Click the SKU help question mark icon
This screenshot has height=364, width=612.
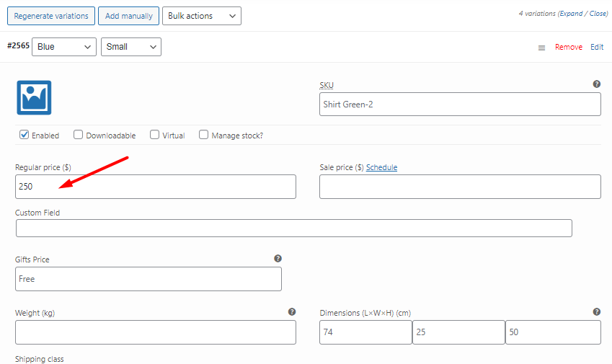point(596,84)
